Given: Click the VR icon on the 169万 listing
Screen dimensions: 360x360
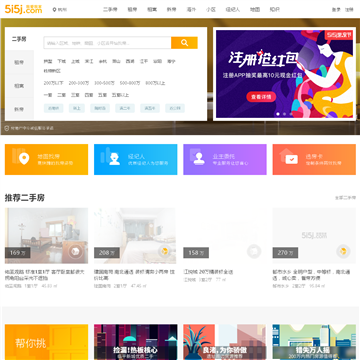Looking at the screenshot, I should [75, 251].
